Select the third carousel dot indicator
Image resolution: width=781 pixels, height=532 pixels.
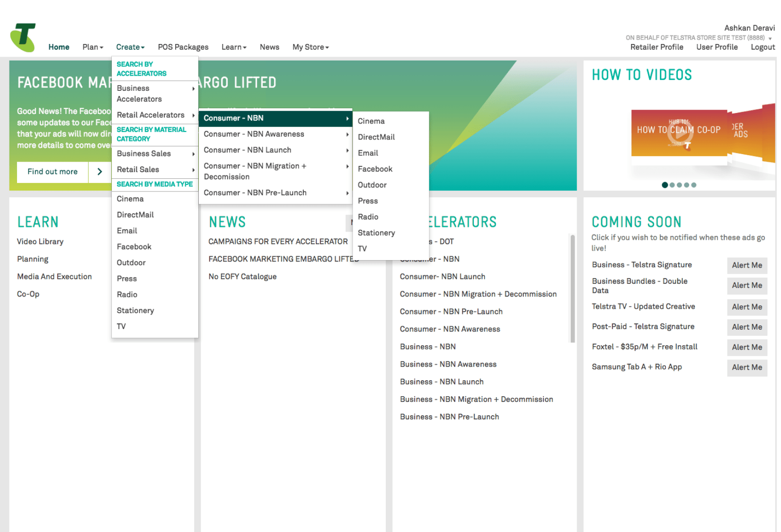[679, 185]
